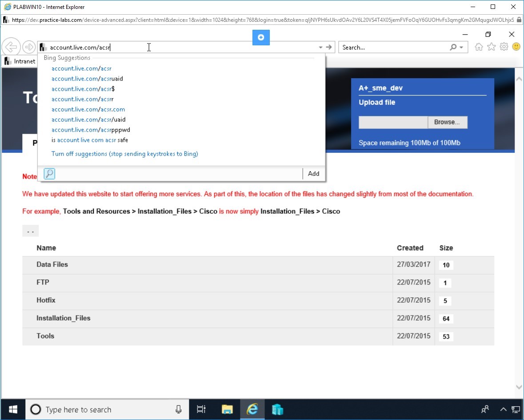Click the Internet Explorer taskbar icon
Screen dimensions: 524x420
click(x=252, y=409)
